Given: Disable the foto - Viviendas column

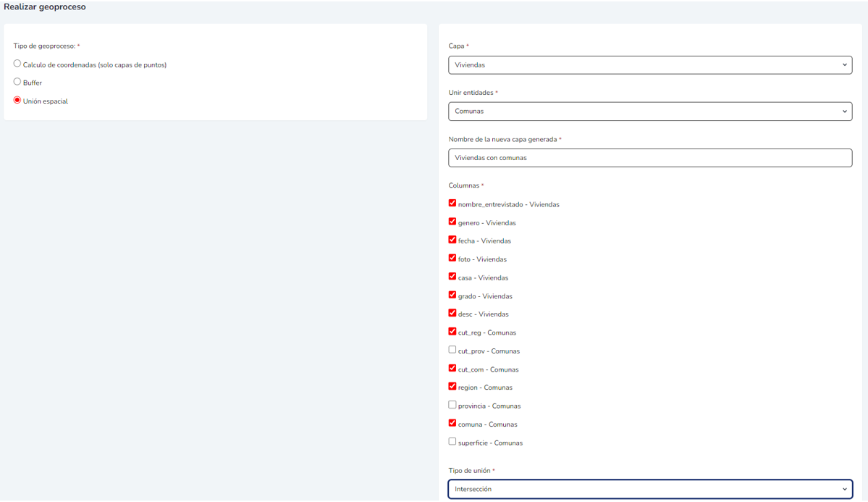Looking at the screenshot, I should pyautogui.click(x=452, y=259).
